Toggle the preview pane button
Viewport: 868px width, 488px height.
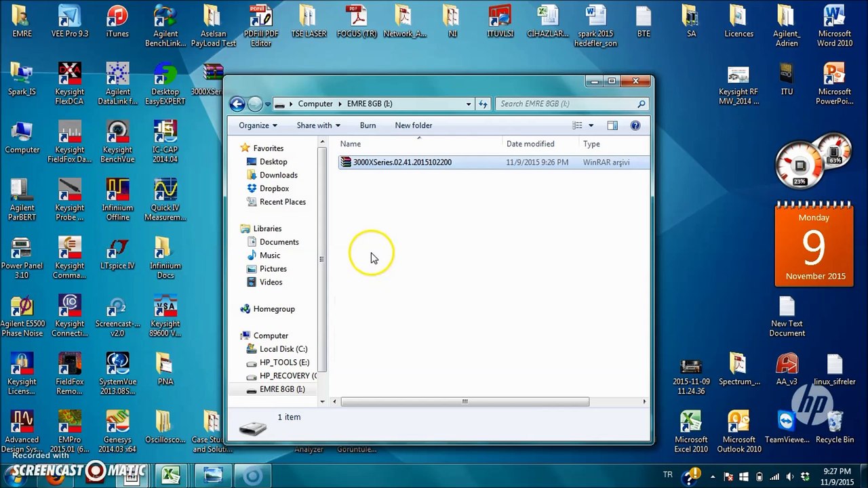(x=612, y=125)
